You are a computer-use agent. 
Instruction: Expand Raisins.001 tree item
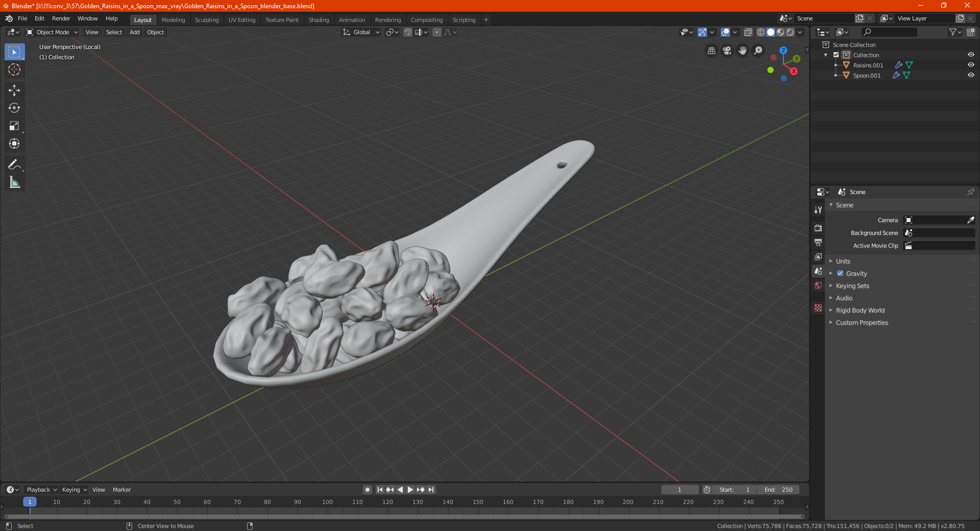pyautogui.click(x=836, y=65)
